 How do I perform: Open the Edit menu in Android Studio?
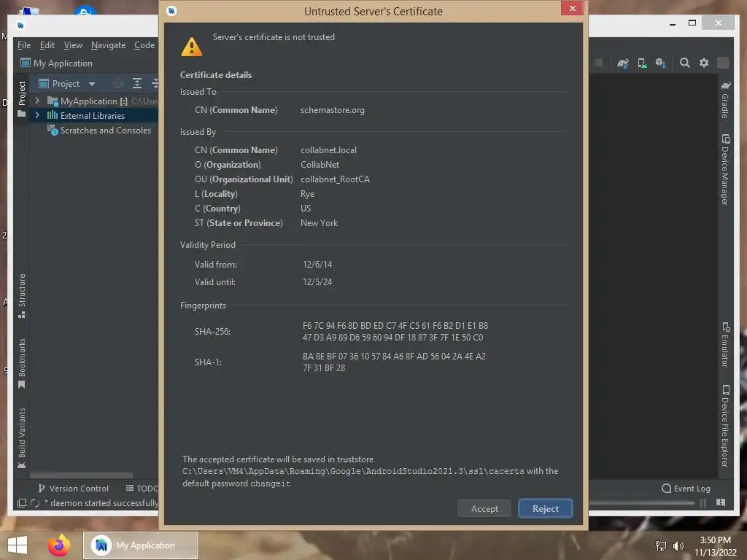pos(47,45)
